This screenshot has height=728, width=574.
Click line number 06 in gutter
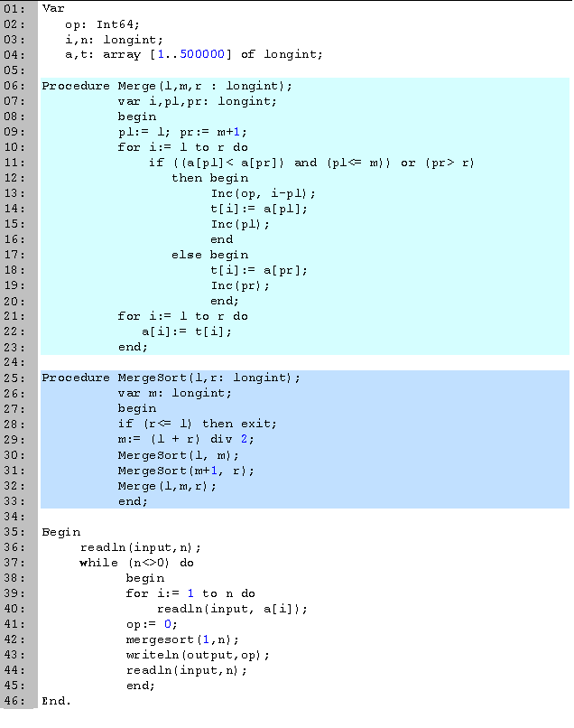click(15, 86)
